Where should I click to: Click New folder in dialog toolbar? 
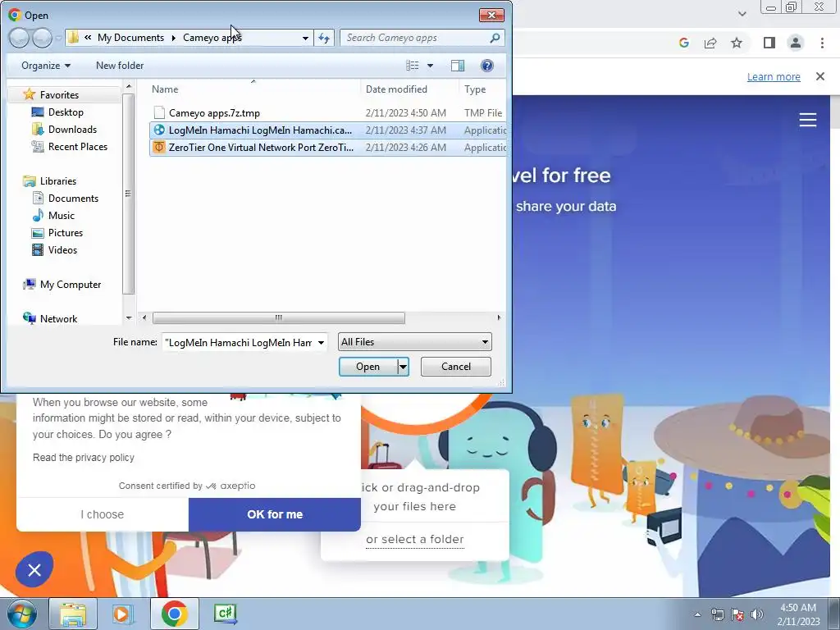[x=120, y=66]
